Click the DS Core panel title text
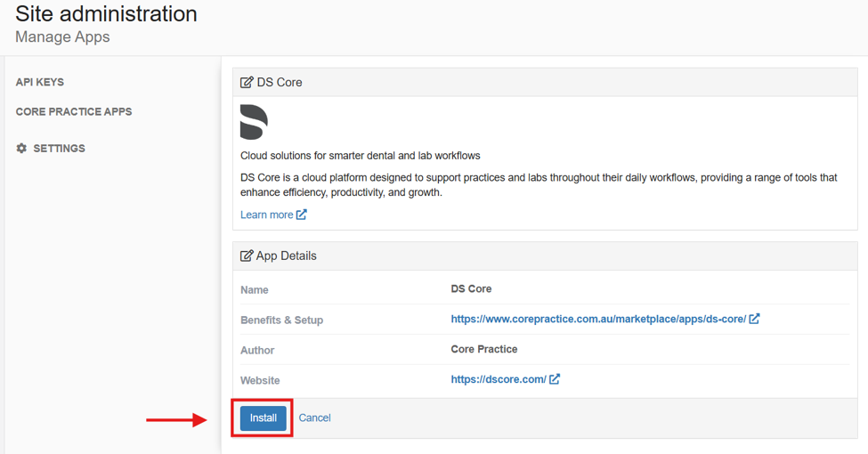Viewport: 868px width, 454px height. point(280,83)
